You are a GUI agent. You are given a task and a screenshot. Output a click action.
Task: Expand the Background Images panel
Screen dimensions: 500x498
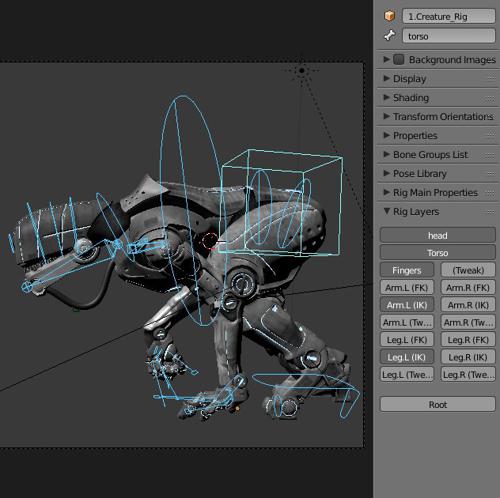386,59
